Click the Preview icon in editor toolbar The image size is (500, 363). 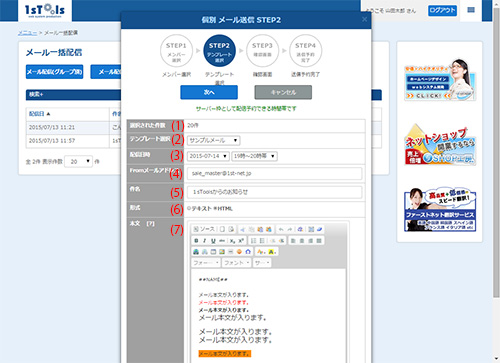click(x=231, y=229)
